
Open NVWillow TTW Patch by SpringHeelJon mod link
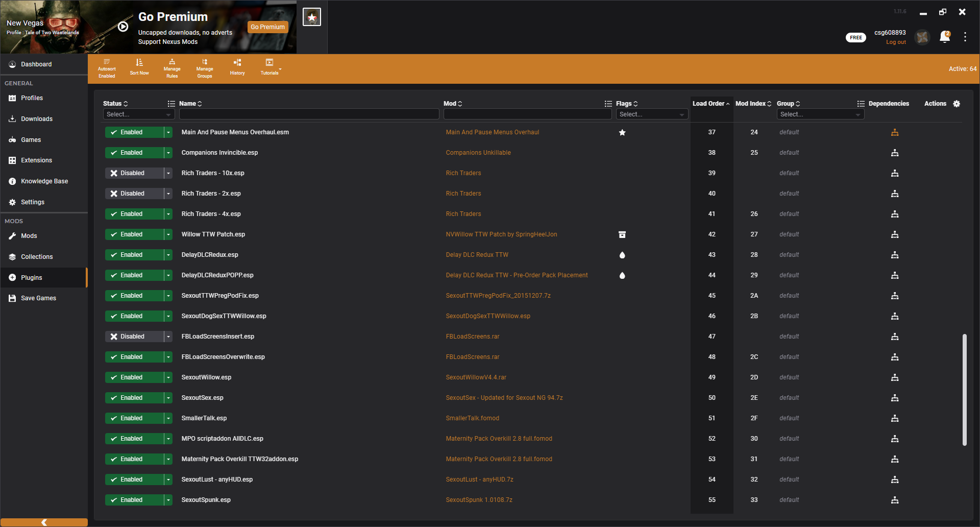pos(501,234)
